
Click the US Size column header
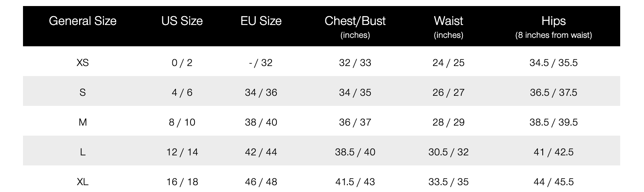pos(182,21)
